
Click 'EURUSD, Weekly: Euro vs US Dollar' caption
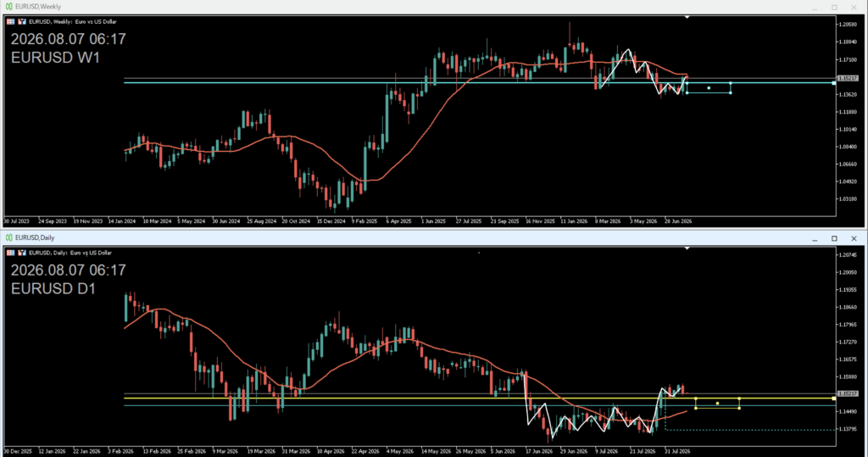point(73,21)
